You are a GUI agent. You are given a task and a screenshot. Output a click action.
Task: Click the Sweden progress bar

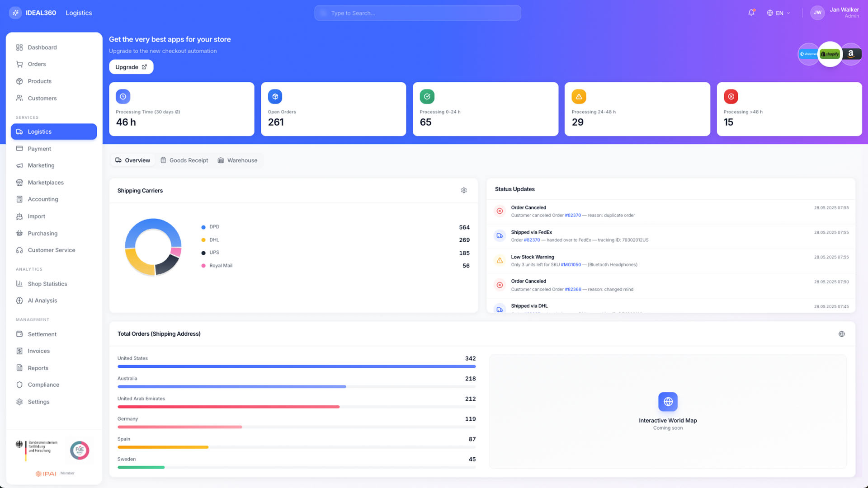point(297,467)
